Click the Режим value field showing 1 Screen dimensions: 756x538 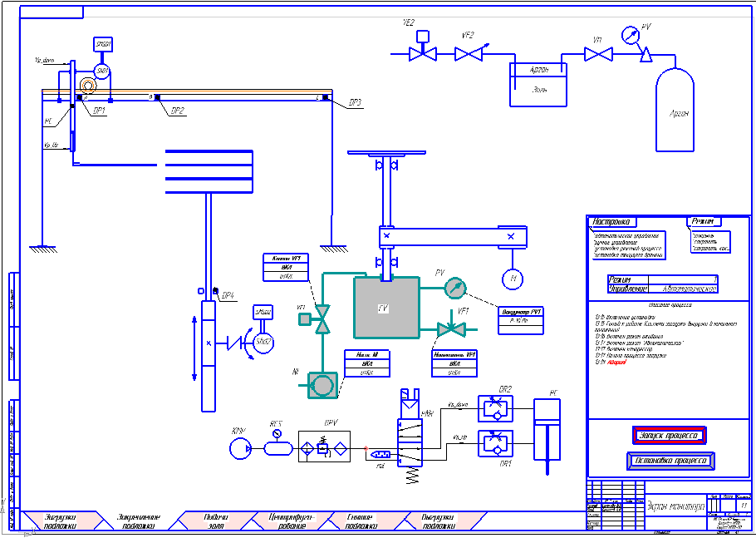[683, 279]
